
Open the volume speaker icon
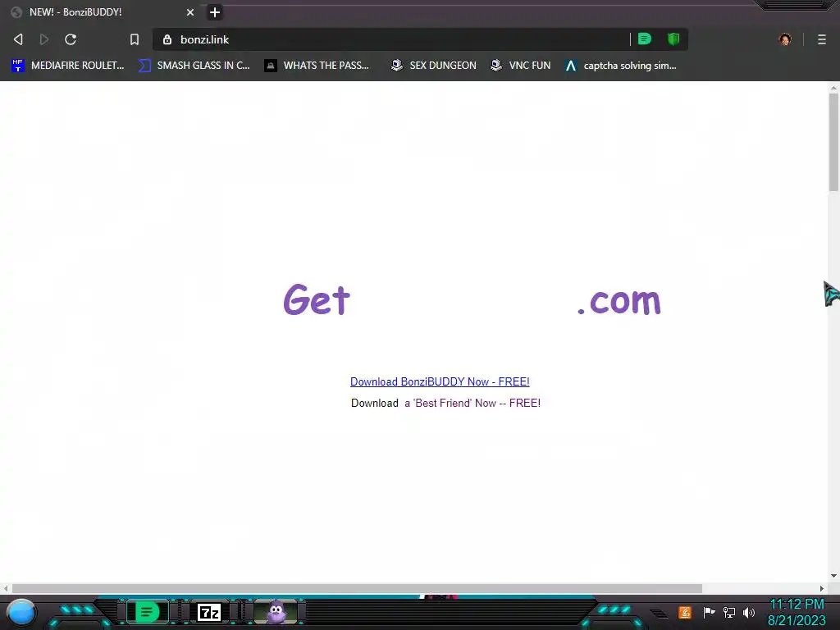point(749,612)
